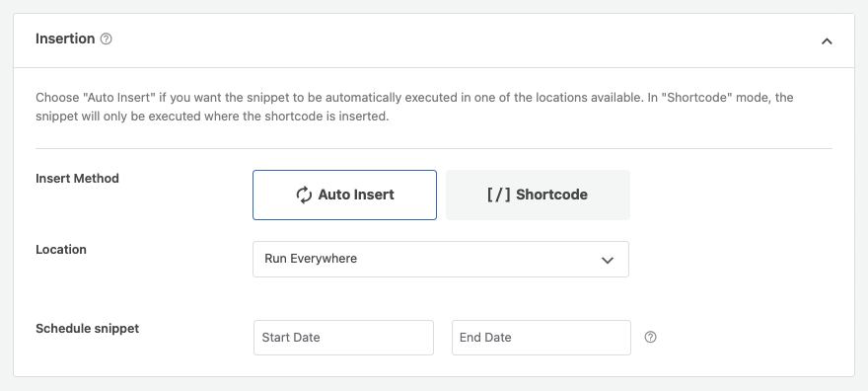Click the Insert Method label

pos(78,179)
